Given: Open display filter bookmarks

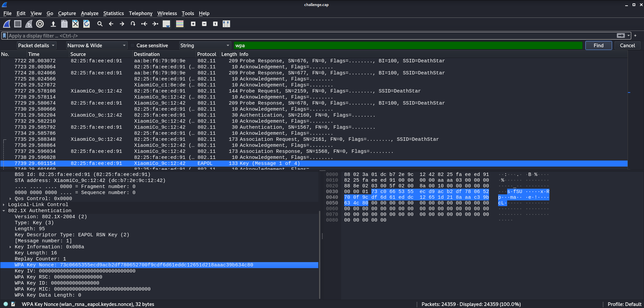Looking at the screenshot, I should 4,36.
